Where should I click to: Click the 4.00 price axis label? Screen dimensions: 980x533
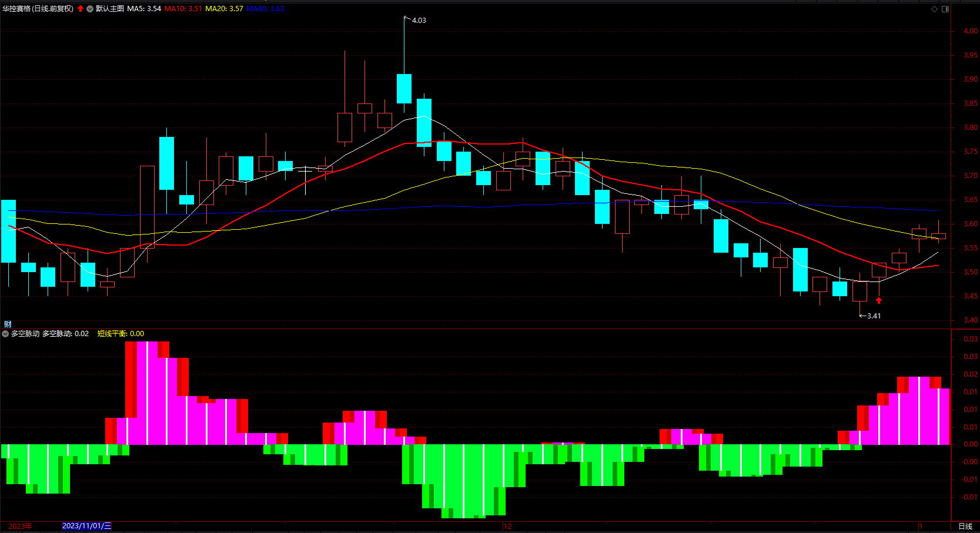971,31
